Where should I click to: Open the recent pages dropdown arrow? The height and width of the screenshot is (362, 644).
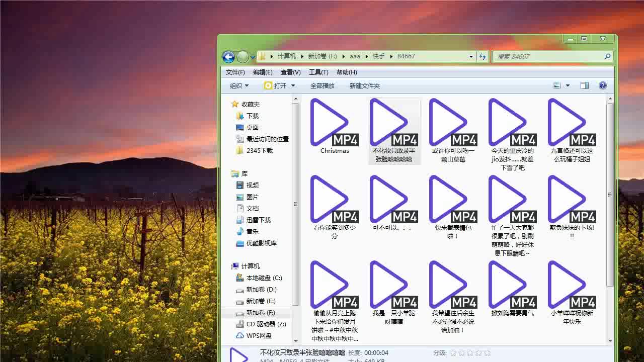tap(253, 57)
